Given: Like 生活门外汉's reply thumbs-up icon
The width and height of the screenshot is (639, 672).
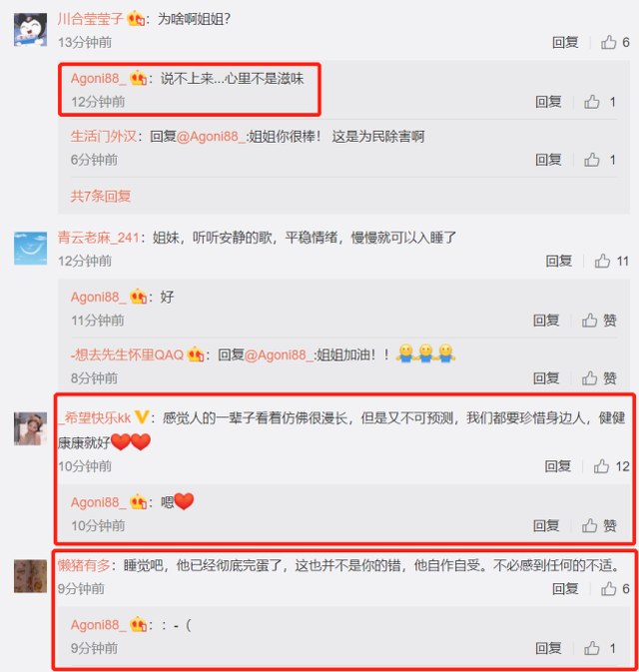Looking at the screenshot, I should pos(591,160).
